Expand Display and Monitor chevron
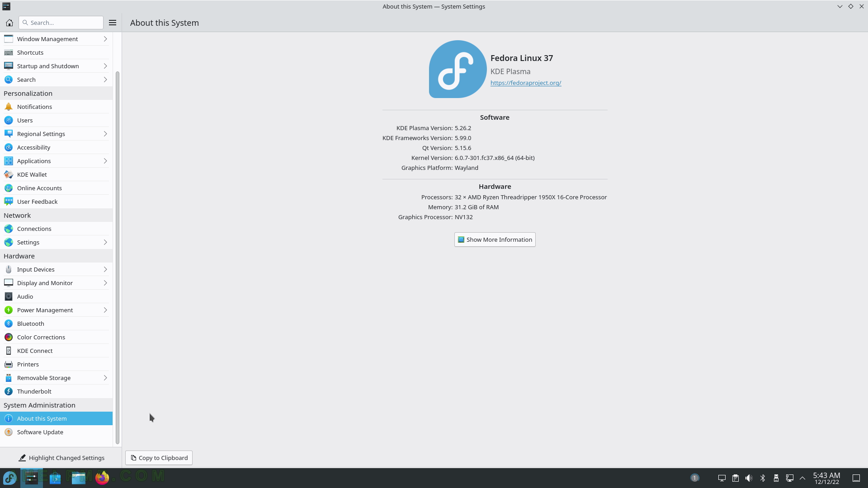This screenshot has width=868, height=488. tap(105, 283)
